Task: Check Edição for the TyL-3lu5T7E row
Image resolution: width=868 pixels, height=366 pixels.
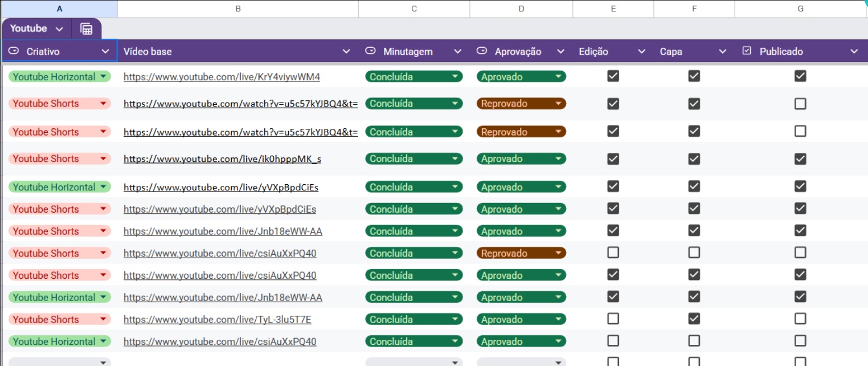Action: pyautogui.click(x=613, y=319)
